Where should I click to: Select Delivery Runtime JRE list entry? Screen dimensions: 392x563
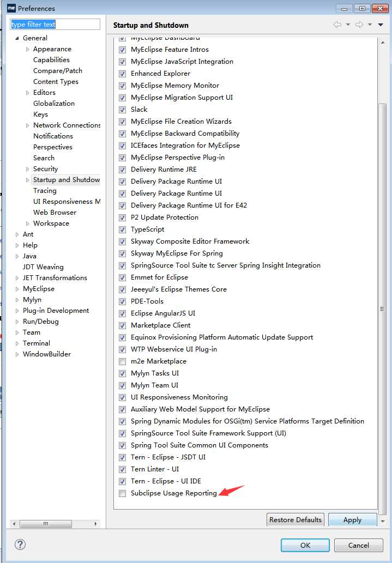164,169
